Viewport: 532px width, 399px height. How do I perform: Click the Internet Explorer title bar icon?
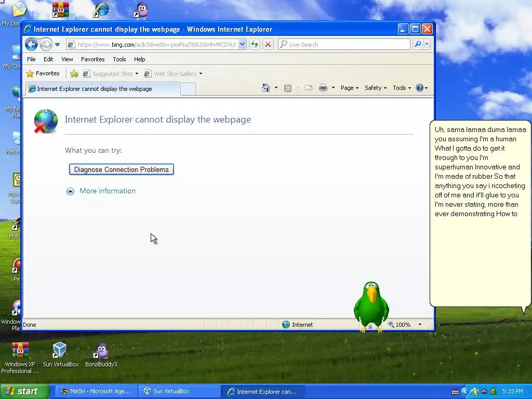click(x=28, y=29)
